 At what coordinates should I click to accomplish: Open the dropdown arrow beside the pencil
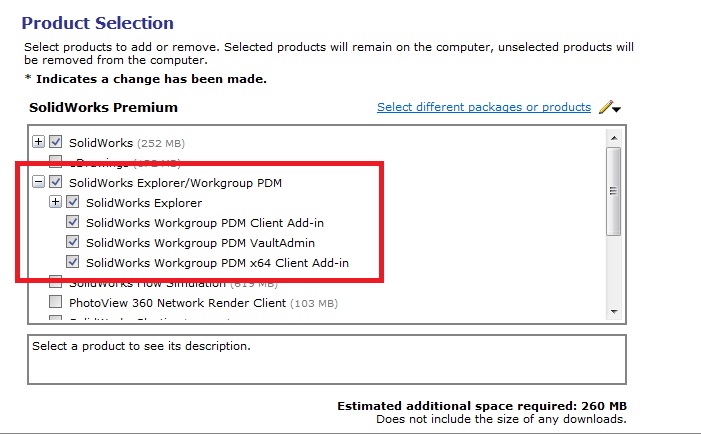(618, 109)
